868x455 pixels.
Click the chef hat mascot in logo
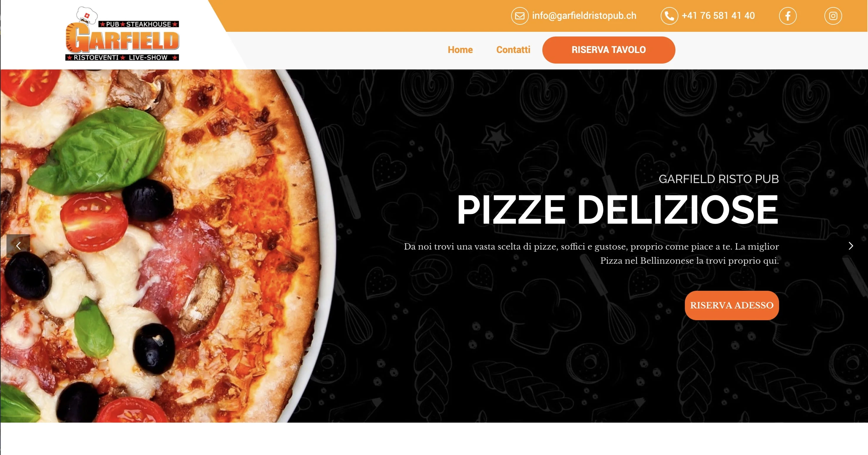coord(87,16)
